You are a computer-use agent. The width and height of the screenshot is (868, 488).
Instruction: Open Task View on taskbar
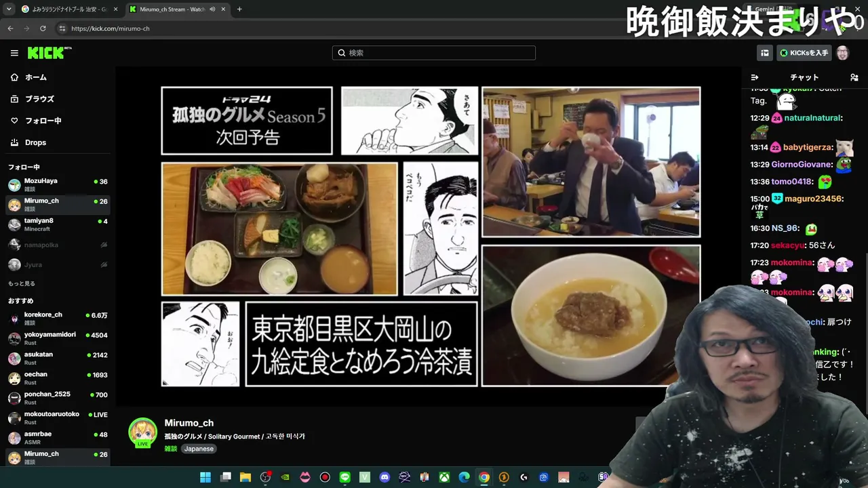click(x=226, y=477)
